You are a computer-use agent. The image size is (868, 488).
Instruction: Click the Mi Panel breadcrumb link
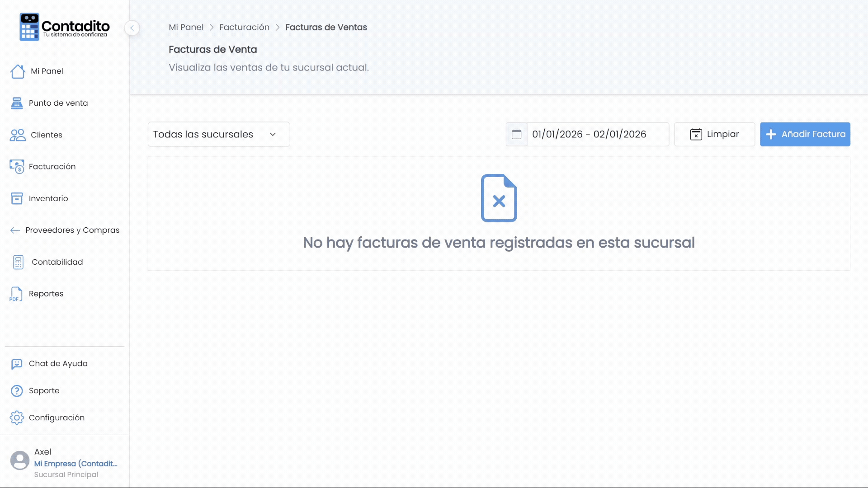186,27
